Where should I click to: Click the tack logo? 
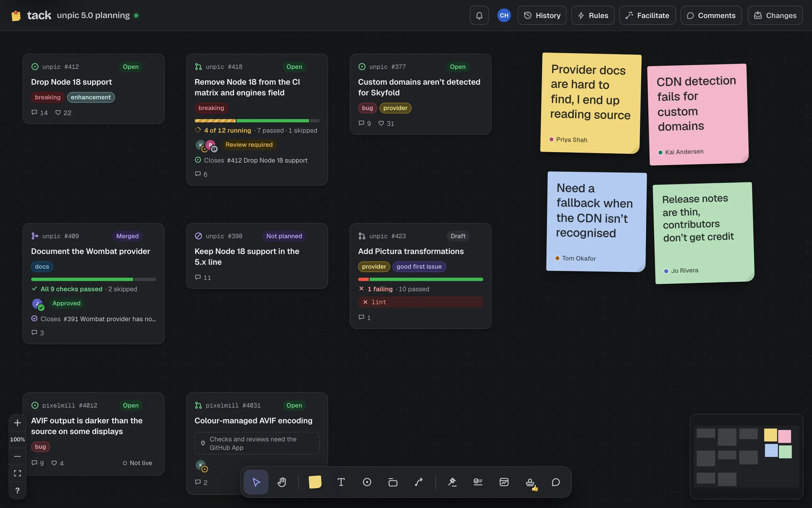point(31,15)
